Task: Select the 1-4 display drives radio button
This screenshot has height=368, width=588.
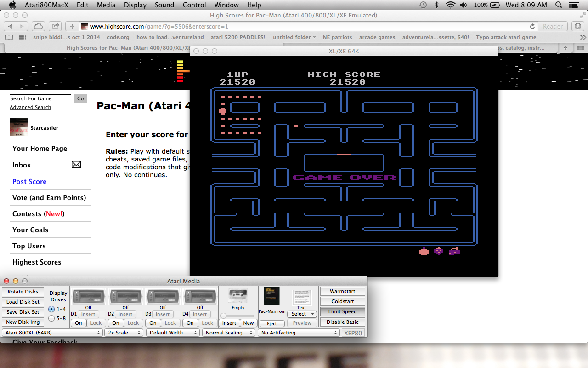Action: tap(51, 309)
